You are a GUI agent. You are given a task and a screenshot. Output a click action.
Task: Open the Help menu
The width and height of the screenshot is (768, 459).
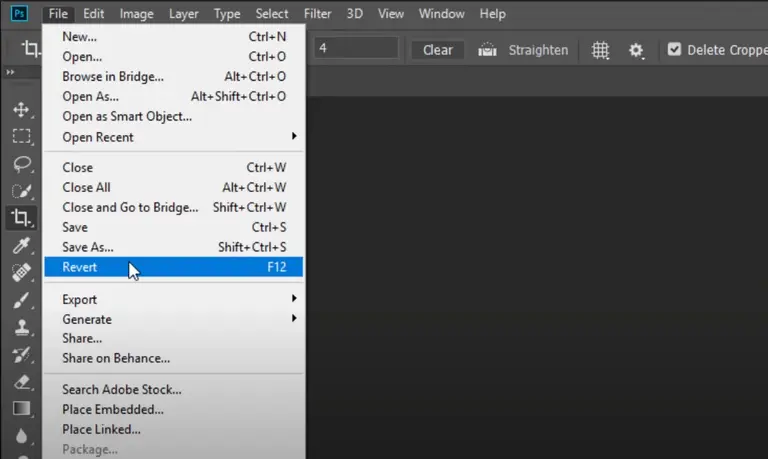click(492, 14)
